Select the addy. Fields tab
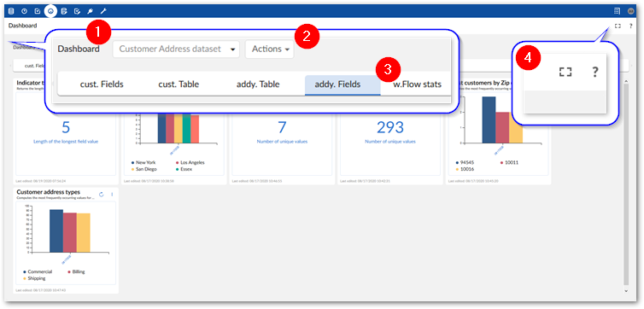 pyautogui.click(x=342, y=85)
